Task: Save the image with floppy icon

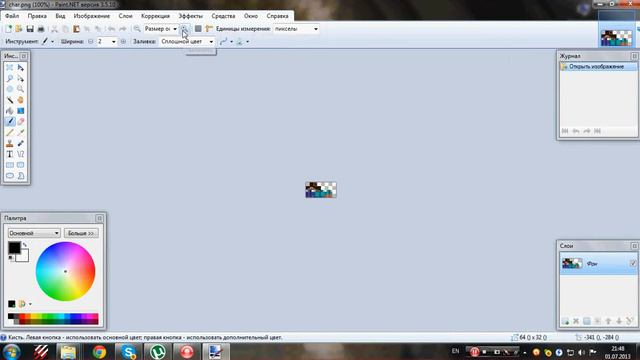Action: point(30,29)
